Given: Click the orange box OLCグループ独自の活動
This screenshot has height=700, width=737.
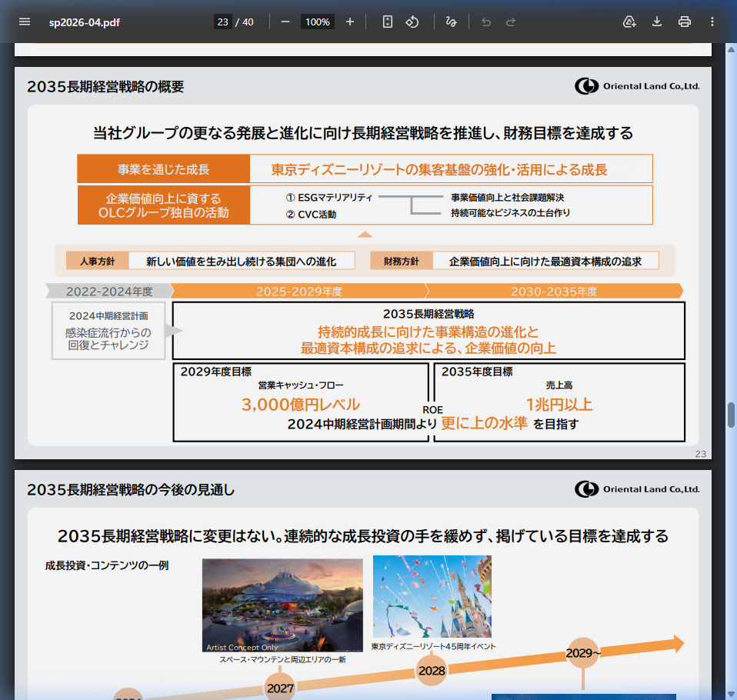Looking at the screenshot, I should [x=164, y=205].
